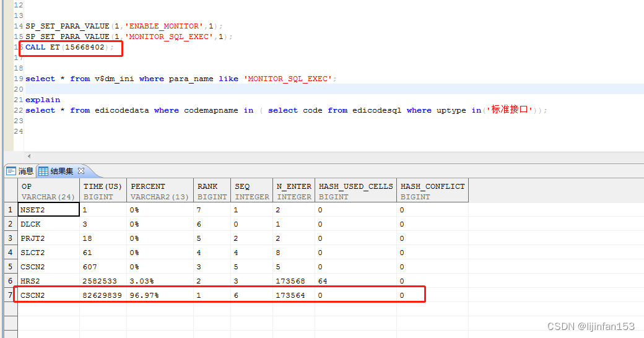The image size is (644, 338).
Task: Select the HRS2 operator cell
Action: pos(48,281)
